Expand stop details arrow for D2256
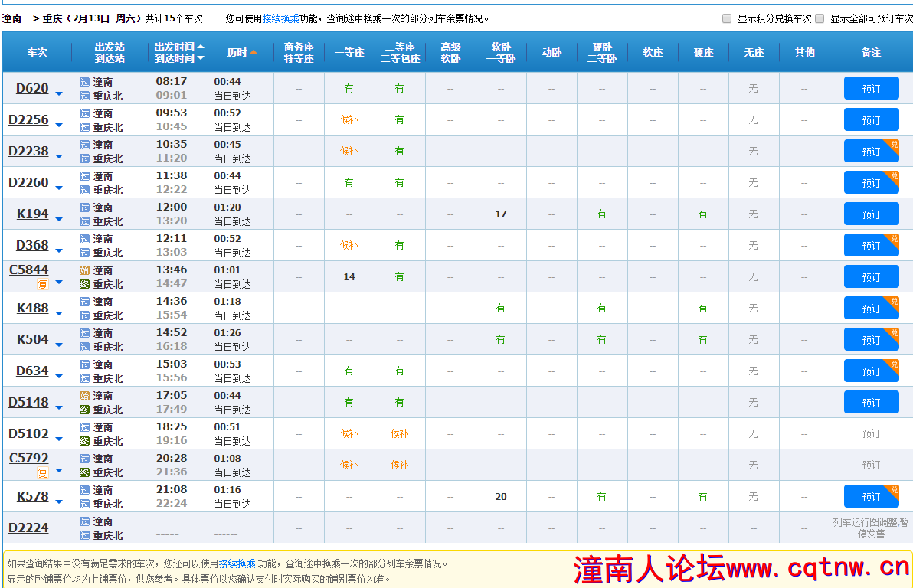Image resolution: width=913 pixels, height=588 pixels. tap(59, 125)
